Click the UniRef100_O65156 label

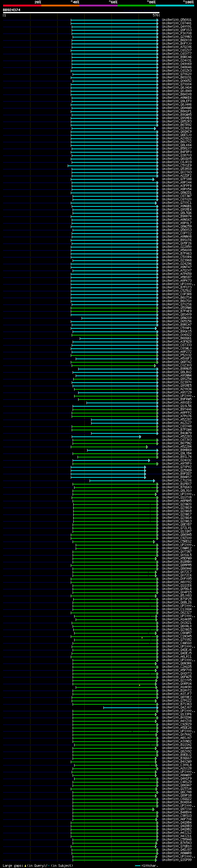[177, 321]
